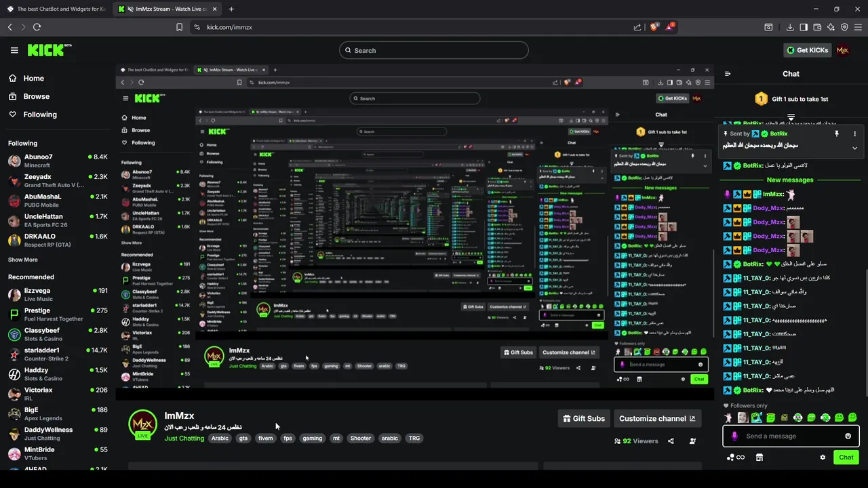Go back with the browser back arrow

(10, 27)
